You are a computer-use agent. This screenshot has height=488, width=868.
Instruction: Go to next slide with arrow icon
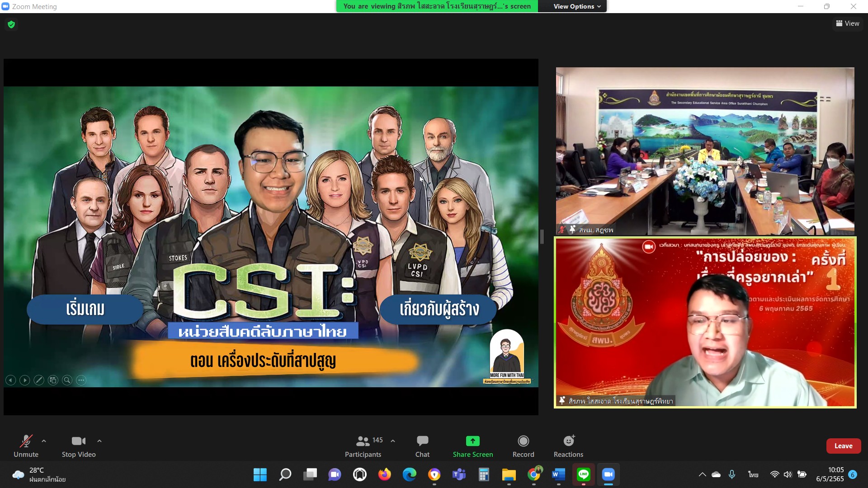[25, 380]
